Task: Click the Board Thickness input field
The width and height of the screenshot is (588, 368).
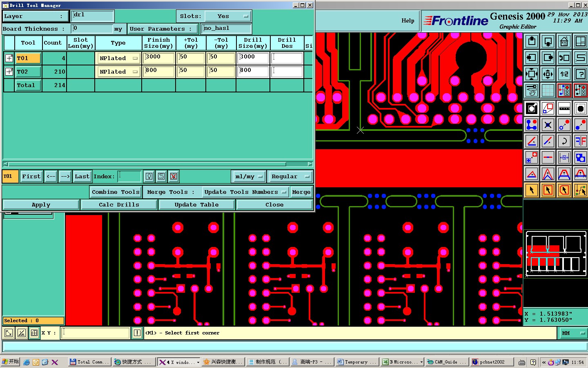Action: pos(92,29)
